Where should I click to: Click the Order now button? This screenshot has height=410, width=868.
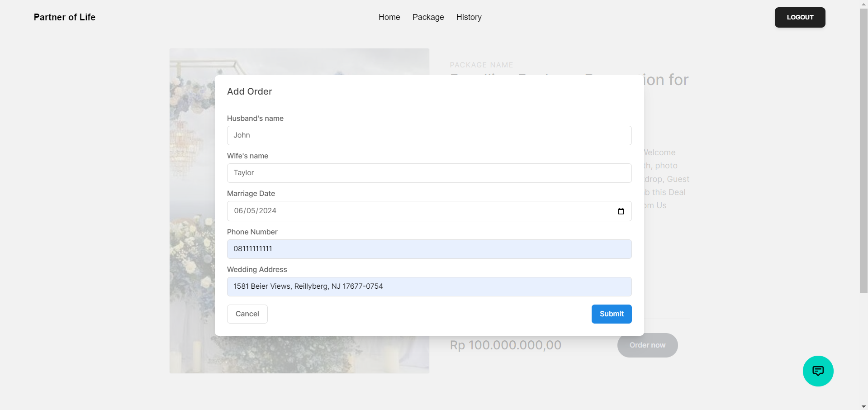click(x=647, y=345)
